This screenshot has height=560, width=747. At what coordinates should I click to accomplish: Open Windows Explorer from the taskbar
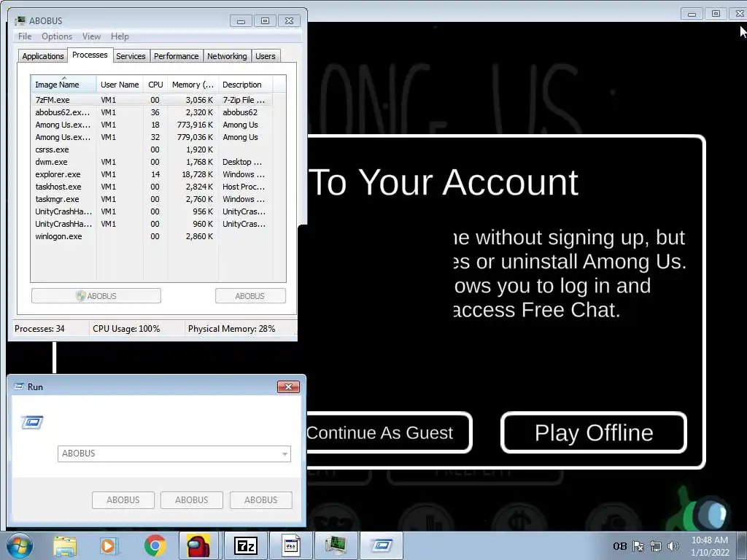point(64,545)
